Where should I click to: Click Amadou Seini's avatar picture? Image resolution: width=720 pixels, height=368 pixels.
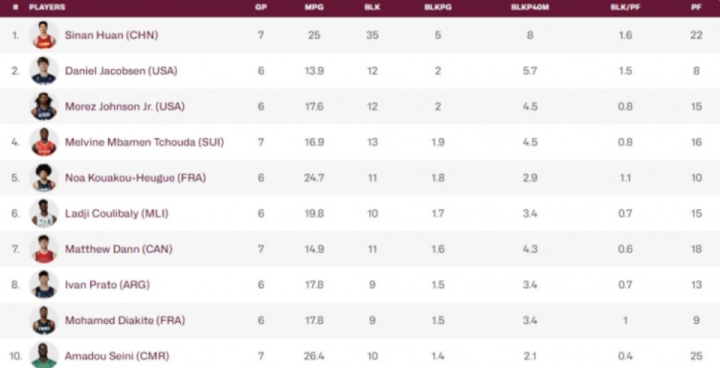pos(44,355)
